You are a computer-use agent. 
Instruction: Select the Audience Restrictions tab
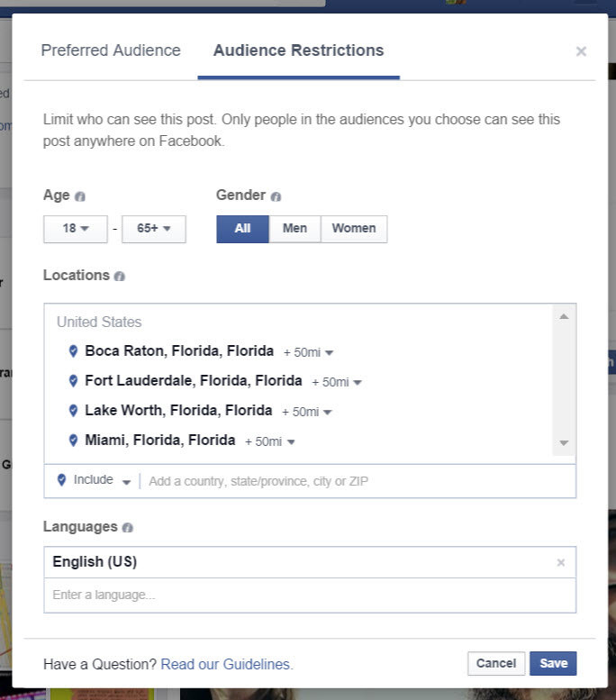point(299,50)
